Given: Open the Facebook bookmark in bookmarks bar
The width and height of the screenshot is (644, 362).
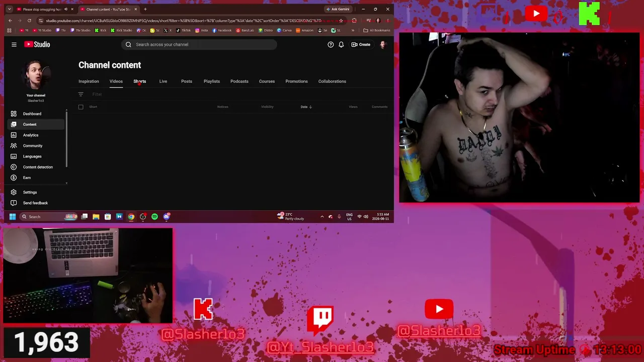Looking at the screenshot, I should 222,30.
